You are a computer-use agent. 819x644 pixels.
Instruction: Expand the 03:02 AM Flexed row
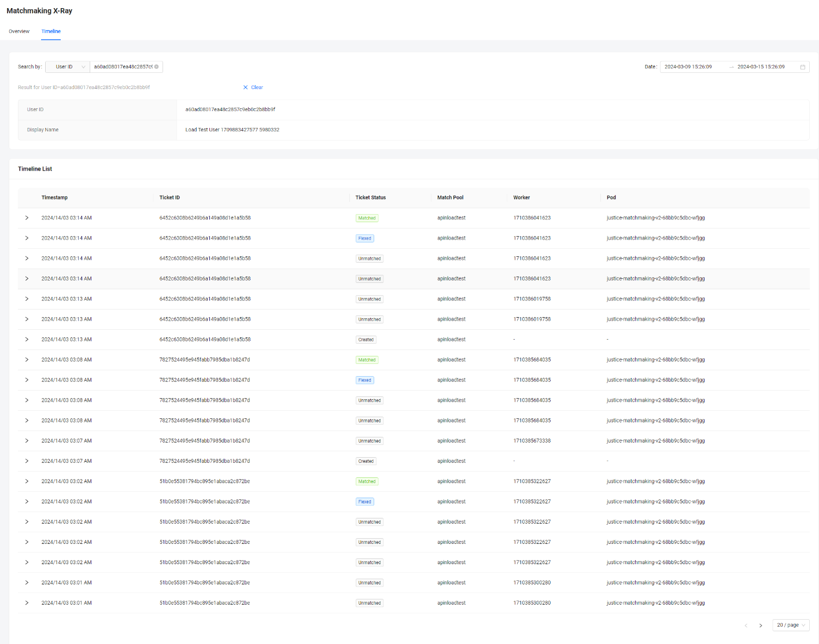(x=27, y=502)
